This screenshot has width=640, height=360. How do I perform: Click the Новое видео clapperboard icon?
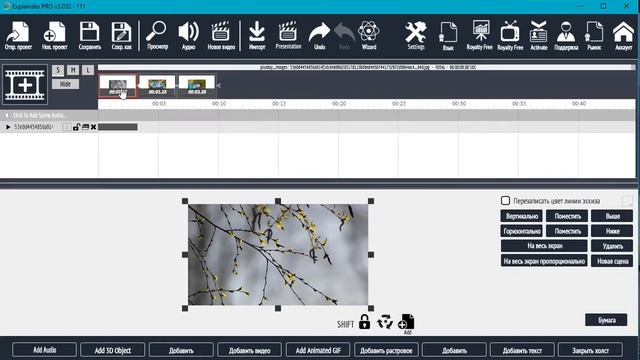tap(221, 36)
